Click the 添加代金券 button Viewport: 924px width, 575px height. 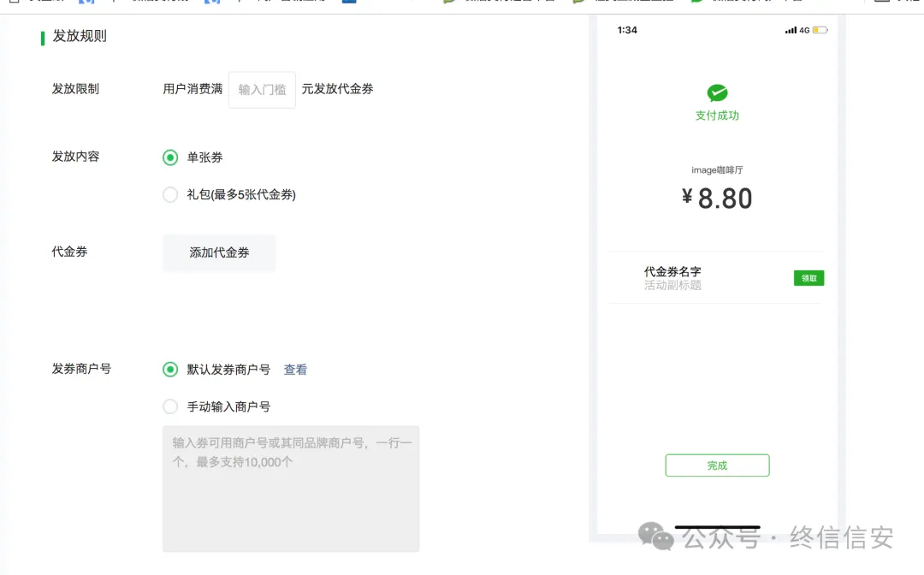click(x=219, y=252)
